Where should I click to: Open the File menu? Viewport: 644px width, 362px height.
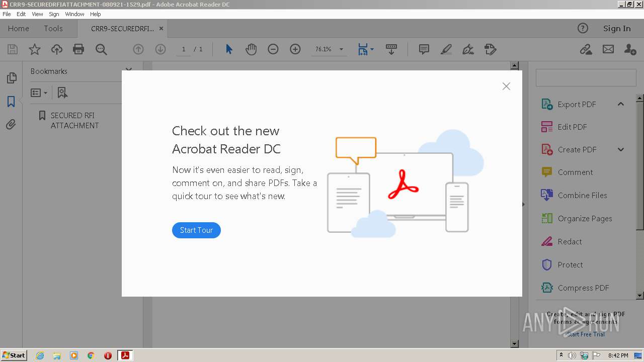7,14
